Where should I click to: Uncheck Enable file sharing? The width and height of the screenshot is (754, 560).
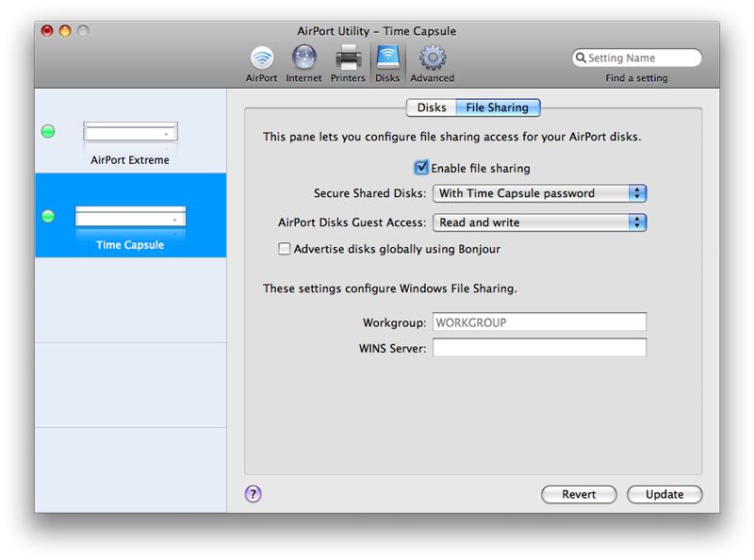(420, 168)
